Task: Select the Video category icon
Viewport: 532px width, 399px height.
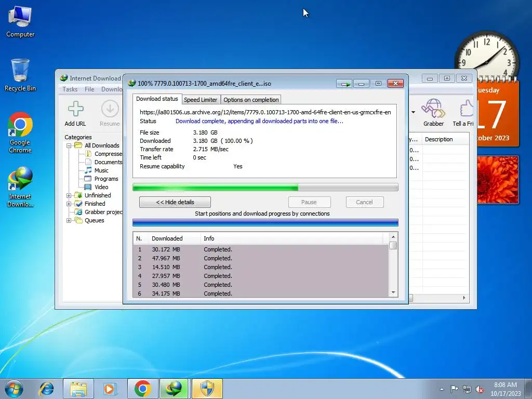Action: tap(88, 187)
